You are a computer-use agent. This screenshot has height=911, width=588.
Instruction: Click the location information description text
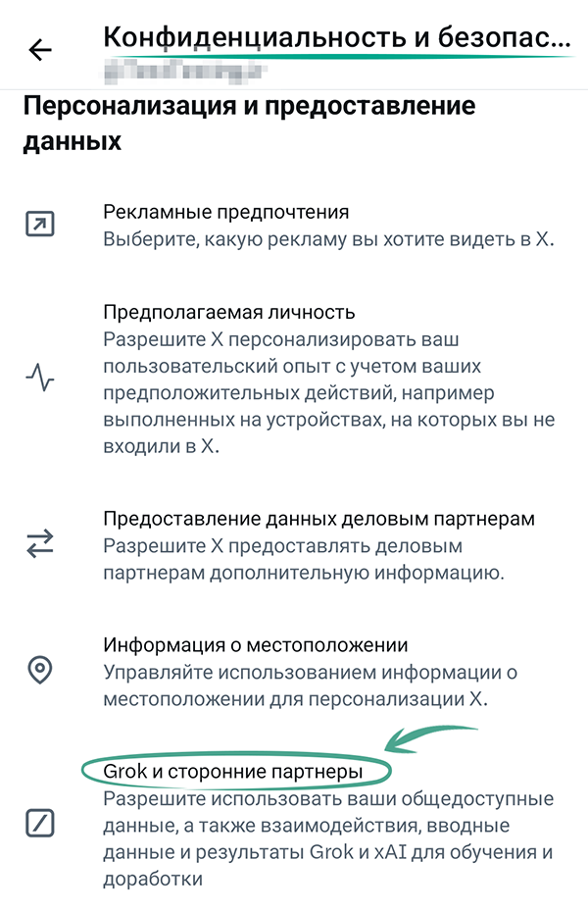click(x=310, y=685)
